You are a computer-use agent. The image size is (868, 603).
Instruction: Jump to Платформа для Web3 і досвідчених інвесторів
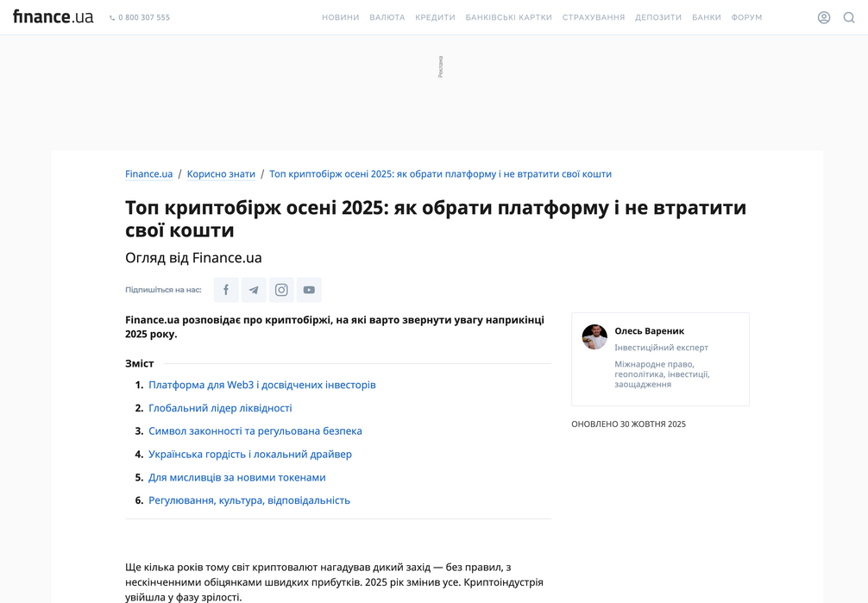261,385
